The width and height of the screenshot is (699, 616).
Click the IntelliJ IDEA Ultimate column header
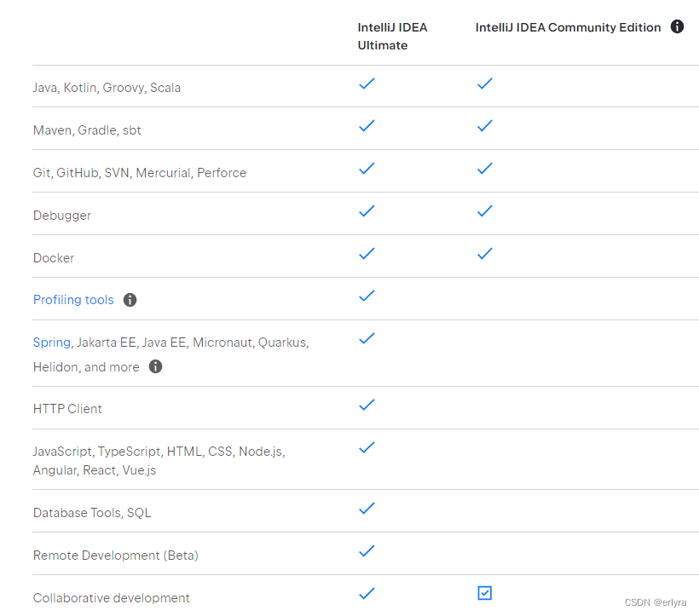[x=392, y=37]
